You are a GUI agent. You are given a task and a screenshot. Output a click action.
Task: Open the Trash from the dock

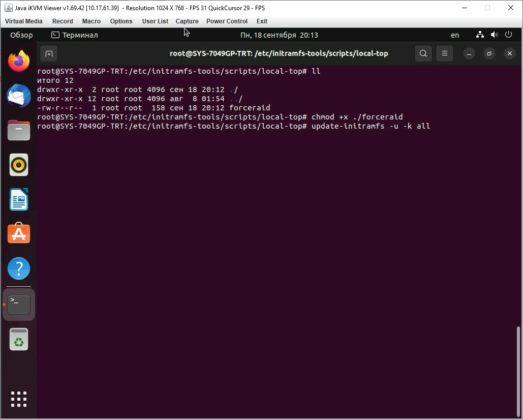point(19,339)
